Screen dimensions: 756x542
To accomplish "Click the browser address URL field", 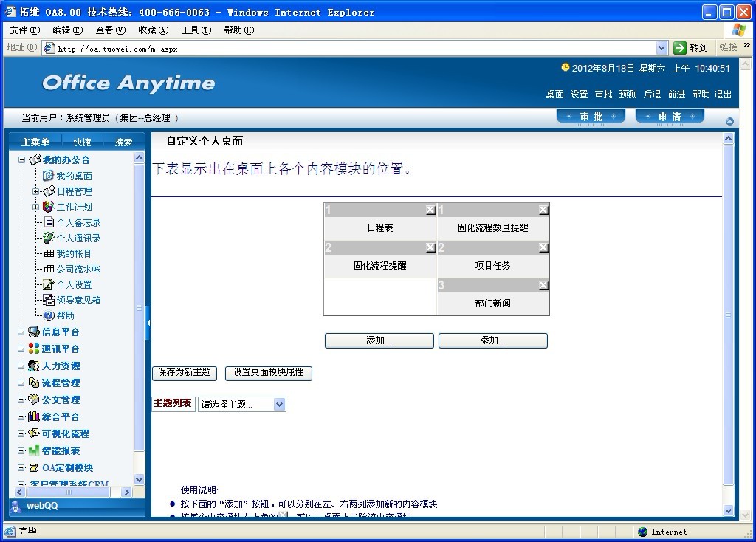I will click(354, 49).
